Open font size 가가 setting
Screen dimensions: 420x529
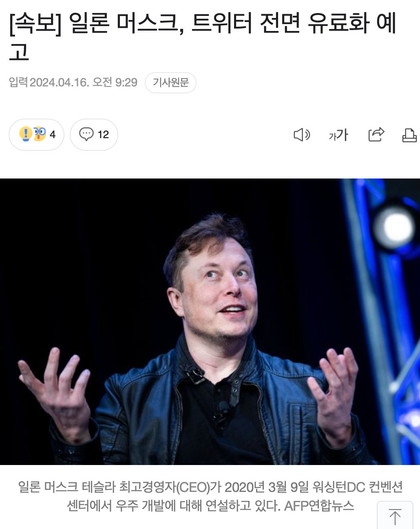(338, 134)
